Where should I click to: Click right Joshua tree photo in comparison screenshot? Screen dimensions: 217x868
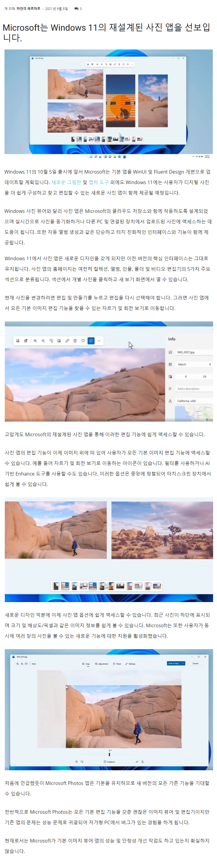click(162, 530)
